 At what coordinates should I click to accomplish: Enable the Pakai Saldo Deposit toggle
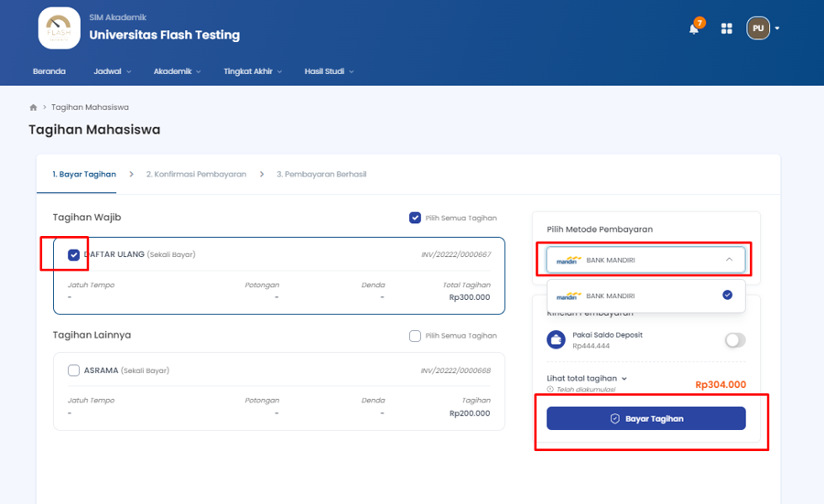(x=734, y=340)
